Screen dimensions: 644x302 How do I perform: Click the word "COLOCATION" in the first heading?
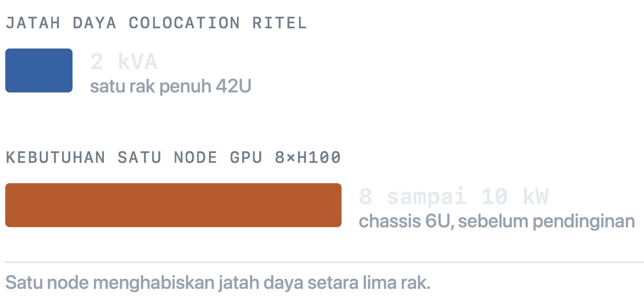coord(184,23)
